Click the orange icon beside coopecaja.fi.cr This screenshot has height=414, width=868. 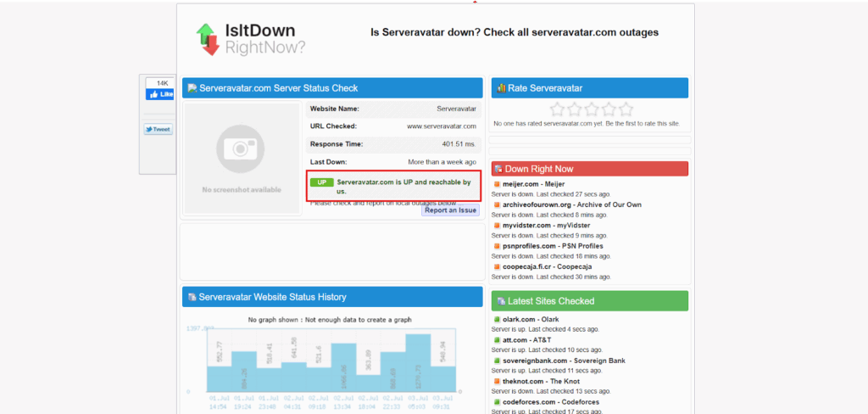[x=497, y=266]
